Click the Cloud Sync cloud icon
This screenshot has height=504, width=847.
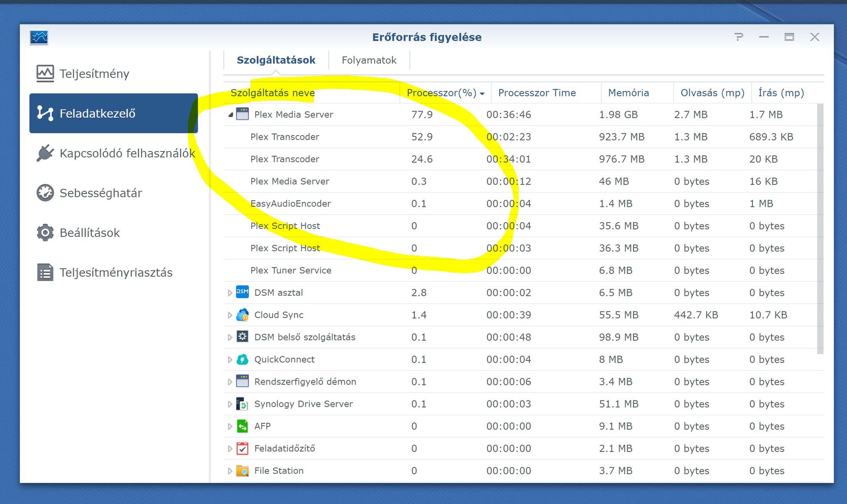coord(242,314)
